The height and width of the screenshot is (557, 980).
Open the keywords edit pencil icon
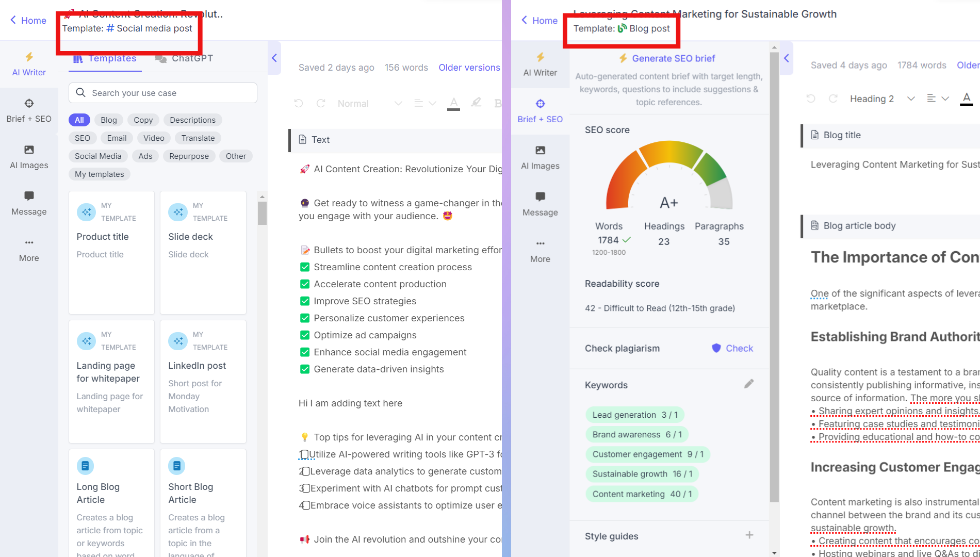pyautogui.click(x=749, y=384)
